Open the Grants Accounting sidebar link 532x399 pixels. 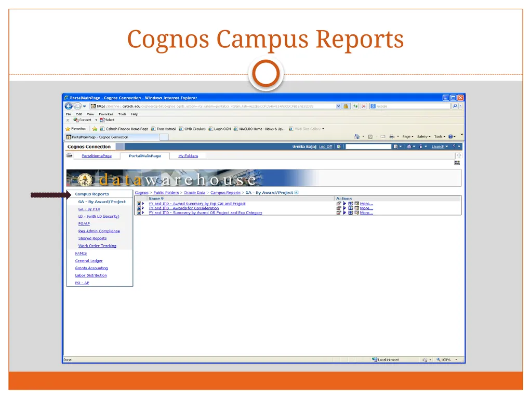[x=91, y=268]
